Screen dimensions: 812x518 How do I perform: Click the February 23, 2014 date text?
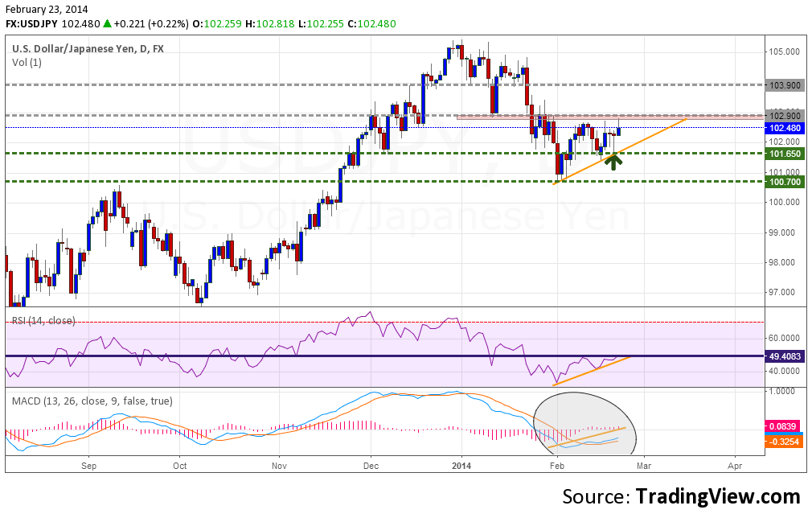(47, 10)
